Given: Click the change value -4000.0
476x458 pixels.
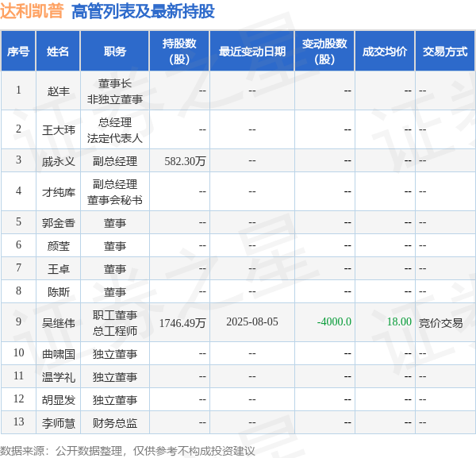Looking at the screenshot, I should [334, 321].
